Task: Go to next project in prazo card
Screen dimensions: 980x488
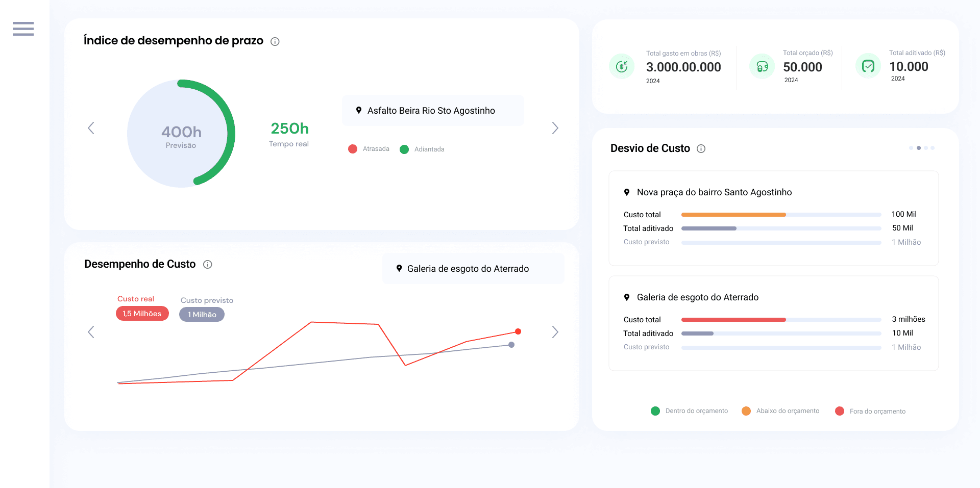Action: pyautogui.click(x=555, y=128)
